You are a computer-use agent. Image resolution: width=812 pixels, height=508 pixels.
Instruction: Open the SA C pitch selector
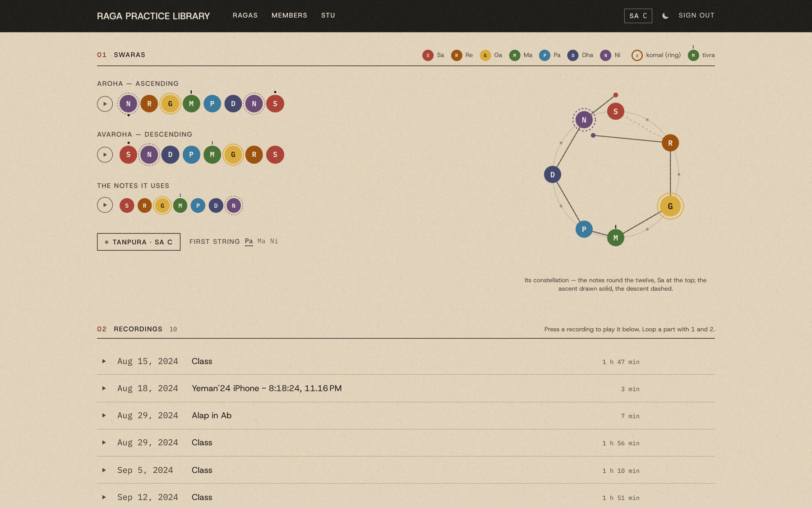[638, 16]
